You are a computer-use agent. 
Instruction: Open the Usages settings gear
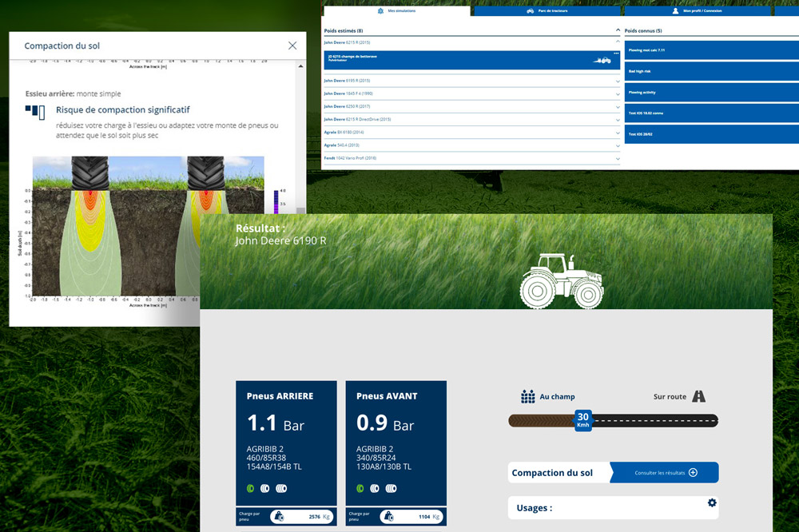click(x=712, y=503)
